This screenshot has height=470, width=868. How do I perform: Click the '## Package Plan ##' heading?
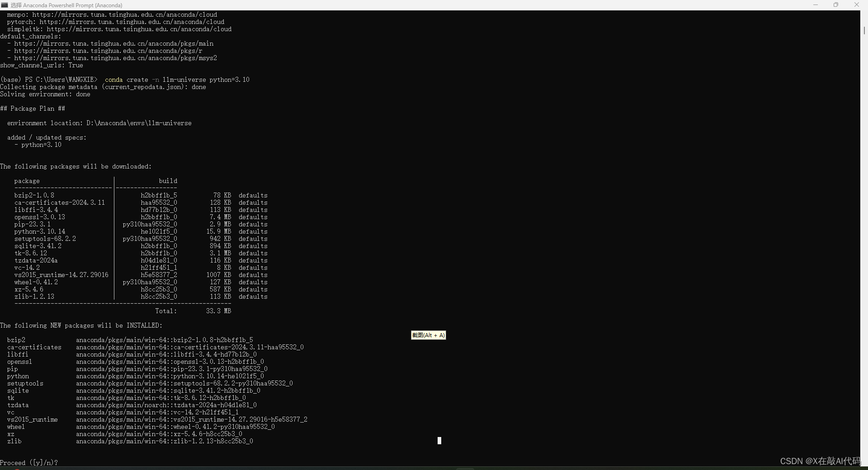[x=33, y=108]
